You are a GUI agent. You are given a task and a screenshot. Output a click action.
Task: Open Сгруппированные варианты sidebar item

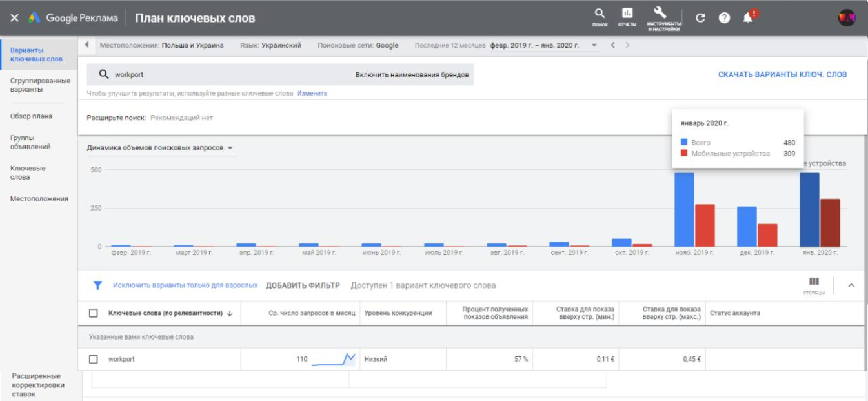click(40, 85)
